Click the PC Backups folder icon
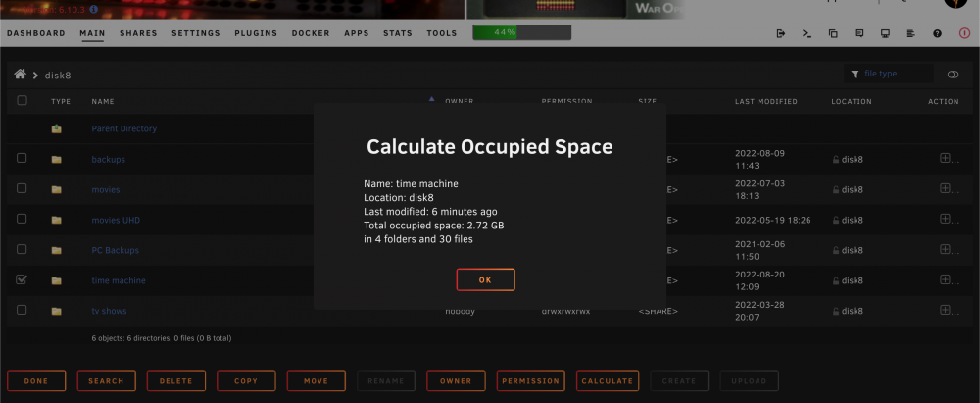Viewport: 980px width, 403px height. (x=56, y=250)
